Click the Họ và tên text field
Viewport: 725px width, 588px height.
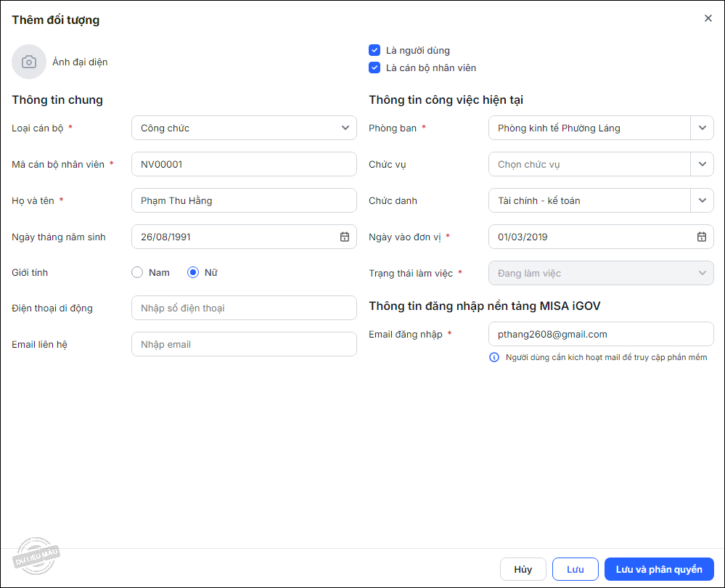(x=244, y=200)
